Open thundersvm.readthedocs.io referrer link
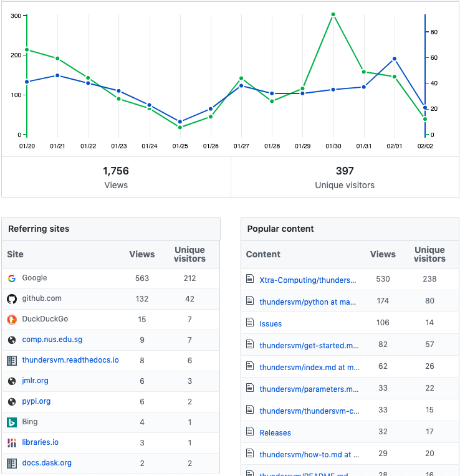Viewport: 460px width, 476px height. click(70, 360)
